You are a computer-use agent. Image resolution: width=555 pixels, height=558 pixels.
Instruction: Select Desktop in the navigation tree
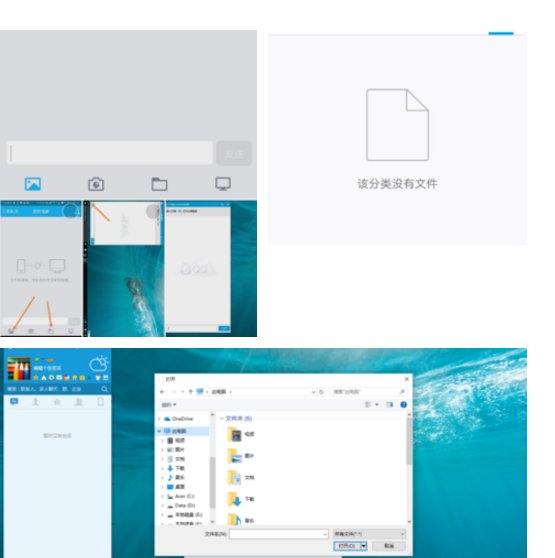tap(176, 487)
